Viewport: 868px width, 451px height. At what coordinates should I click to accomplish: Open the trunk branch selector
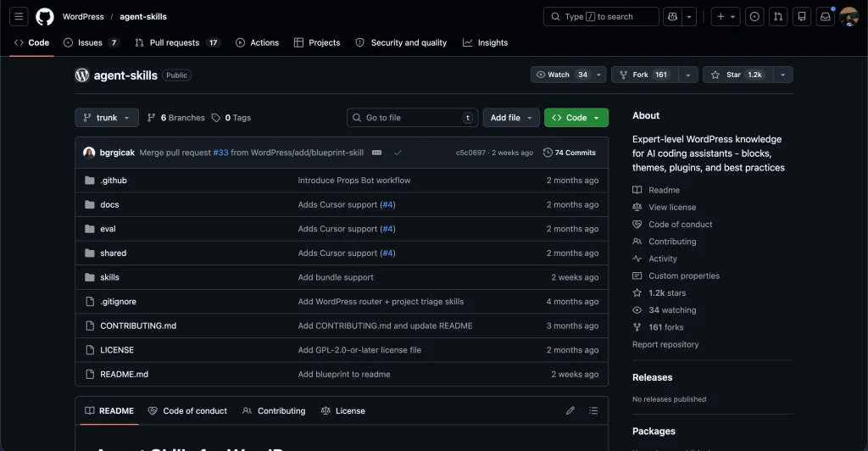click(107, 118)
